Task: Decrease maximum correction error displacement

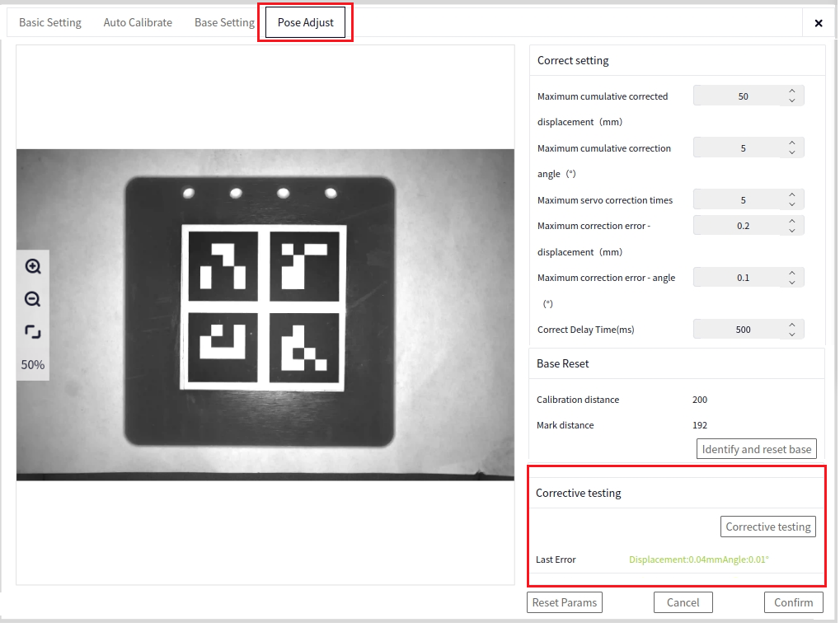Action: (x=792, y=230)
